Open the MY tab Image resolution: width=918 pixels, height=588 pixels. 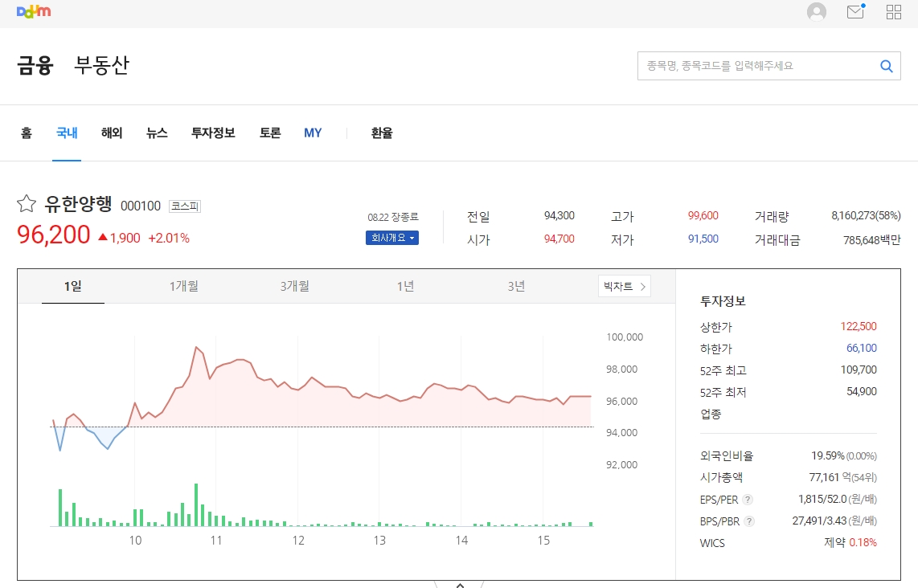[x=313, y=133]
